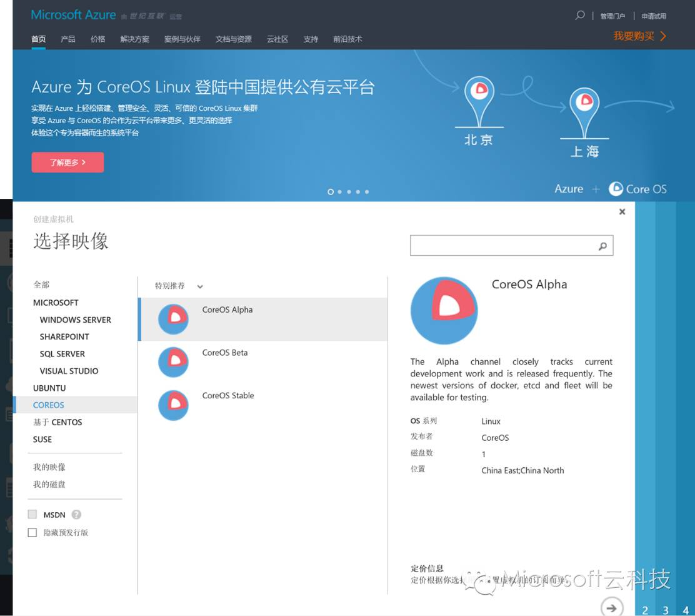Select the CoreOS Stable image row
The width and height of the screenshot is (695, 616).
pos(263,405)
